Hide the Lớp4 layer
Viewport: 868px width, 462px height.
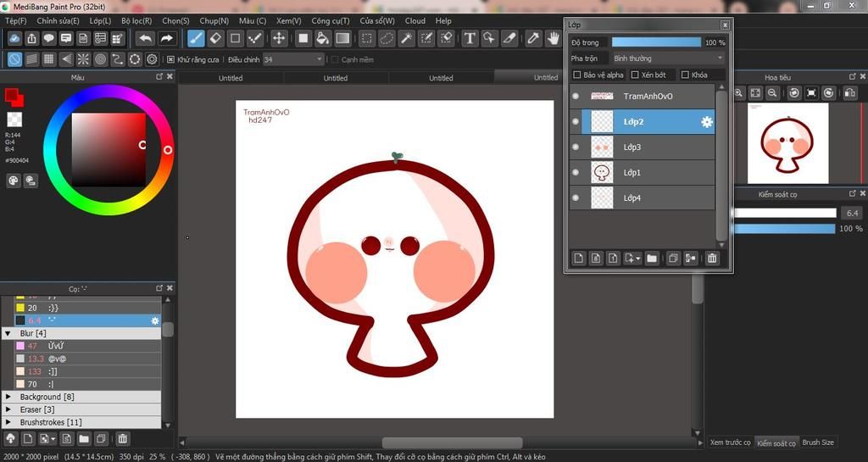click(576, 198)
